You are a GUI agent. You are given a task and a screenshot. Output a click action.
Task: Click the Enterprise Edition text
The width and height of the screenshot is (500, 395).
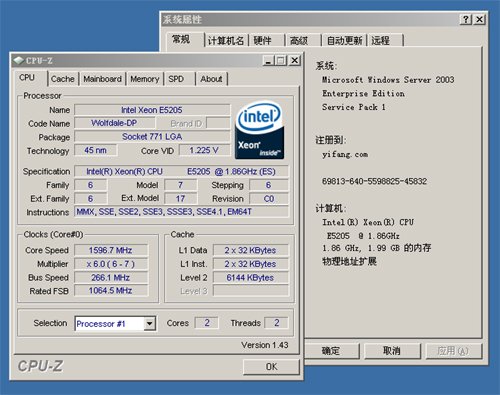pyautogui.click(x=363, y=93)
